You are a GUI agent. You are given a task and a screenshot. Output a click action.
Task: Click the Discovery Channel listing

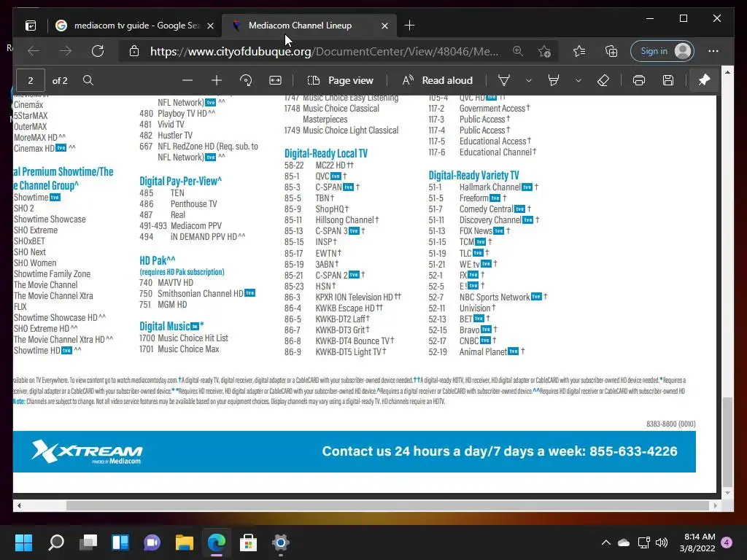(x=484, y=220)
